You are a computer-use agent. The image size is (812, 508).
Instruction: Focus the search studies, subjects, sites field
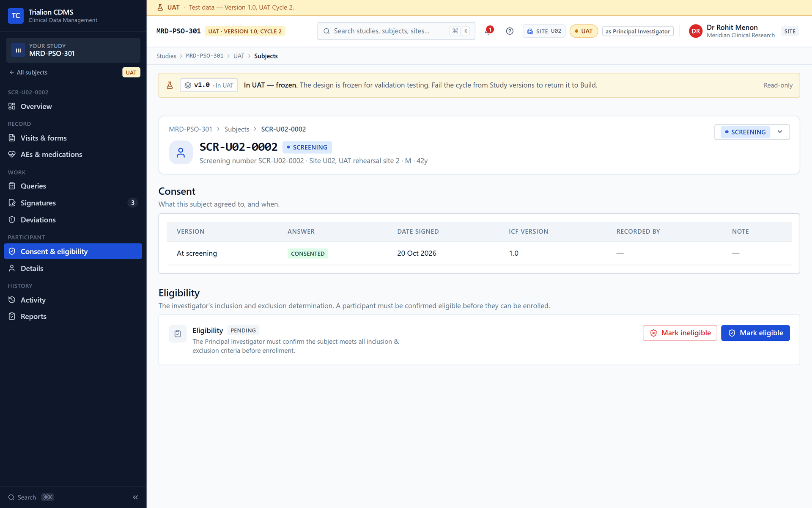tap(396, 31)
